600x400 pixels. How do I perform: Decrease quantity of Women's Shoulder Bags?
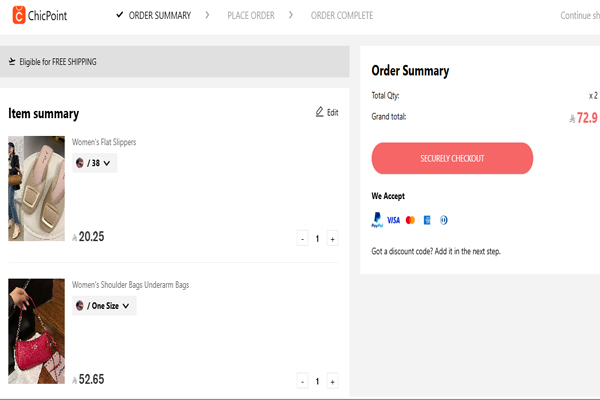[x=303, y=381]
